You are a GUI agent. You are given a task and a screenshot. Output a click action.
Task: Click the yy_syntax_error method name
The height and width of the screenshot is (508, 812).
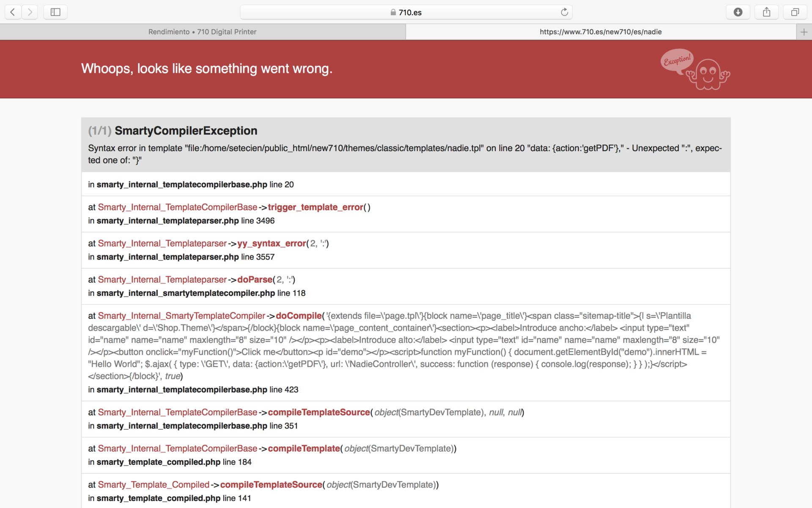click(272, 243)
